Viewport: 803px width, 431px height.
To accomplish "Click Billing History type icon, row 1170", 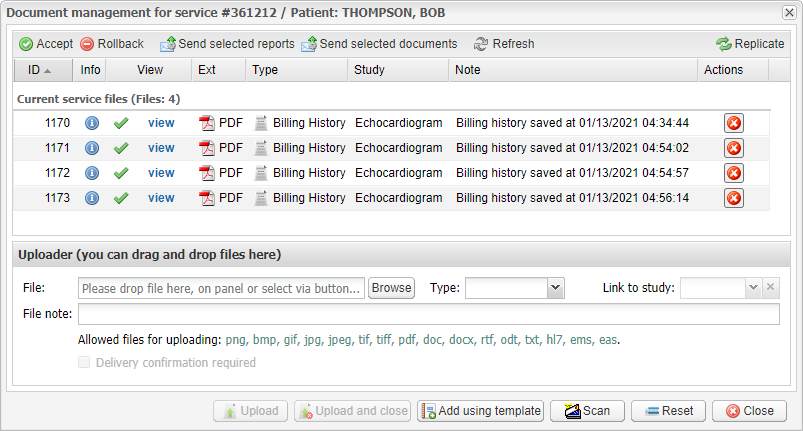I will [261, 123].
